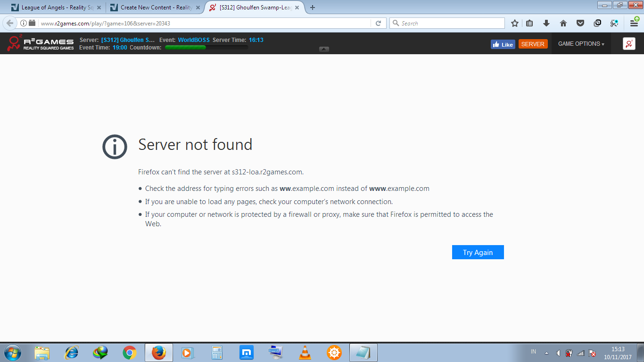Expand the GAME OPTIONS dropdown
This screenshot has height=362, width=644.
pyautogui.click(x=581, y=44)
